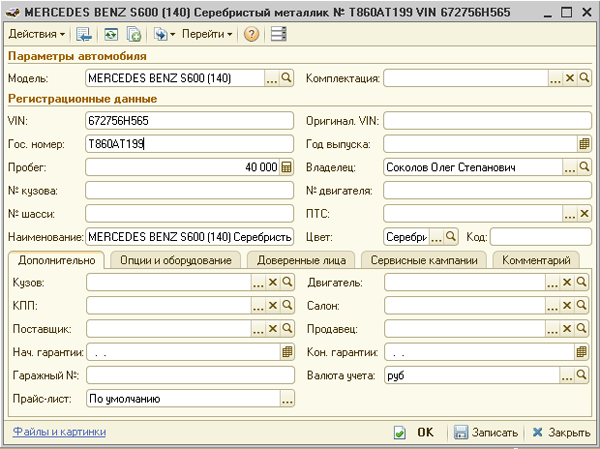Click the magnifier icon next to Поставщик

(287, 329)
